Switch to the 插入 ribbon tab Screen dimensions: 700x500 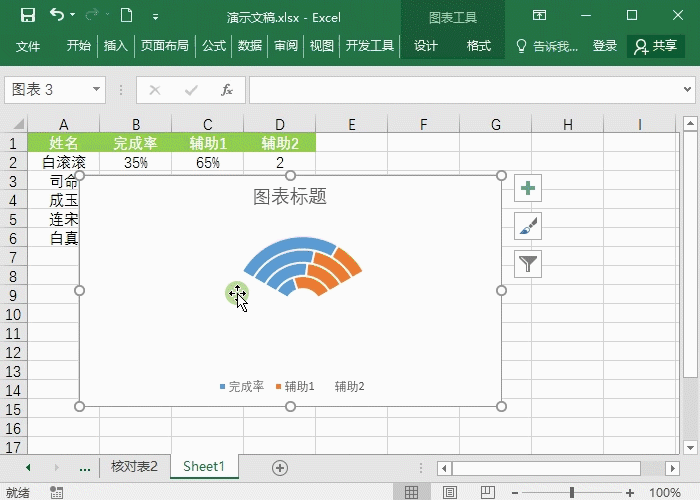point(116,46)
